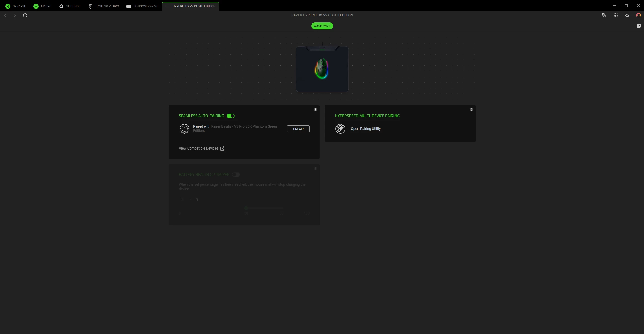
Task: Open settings via the top-right gear icon
Action: [x=627, y=15]
